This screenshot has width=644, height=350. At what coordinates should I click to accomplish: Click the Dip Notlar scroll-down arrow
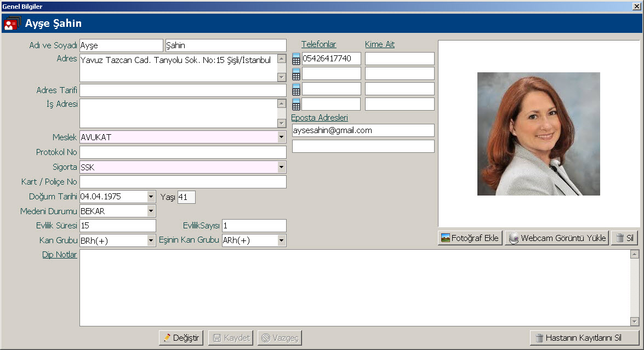coord(635,322)
